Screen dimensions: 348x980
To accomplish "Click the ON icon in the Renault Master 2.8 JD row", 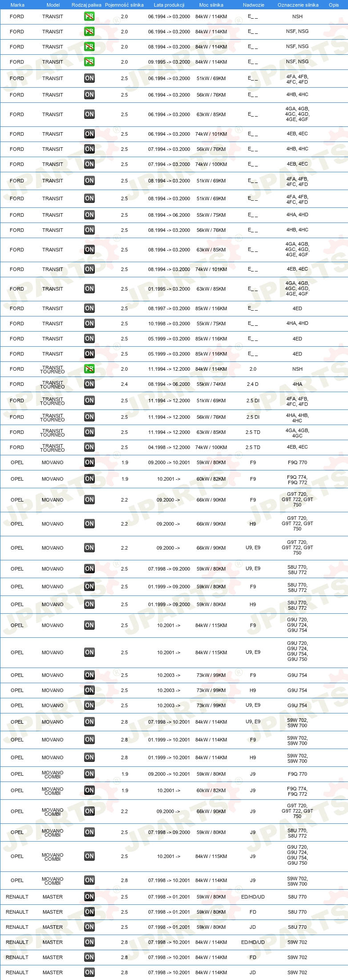I will click(x=89, y=972).
